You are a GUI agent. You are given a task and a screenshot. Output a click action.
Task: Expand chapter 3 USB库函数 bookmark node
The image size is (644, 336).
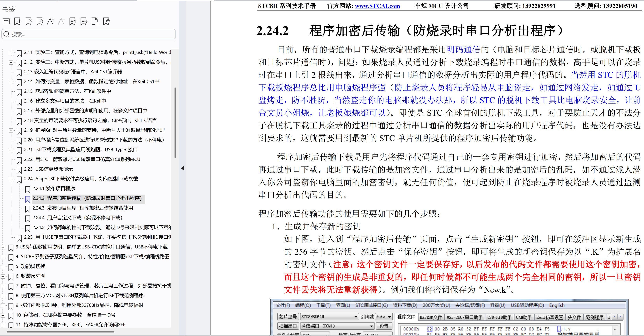3,247
